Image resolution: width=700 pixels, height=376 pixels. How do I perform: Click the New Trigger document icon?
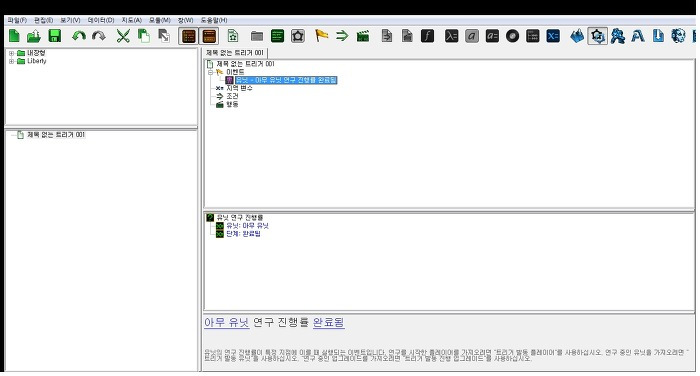click(x=233, y=36)
